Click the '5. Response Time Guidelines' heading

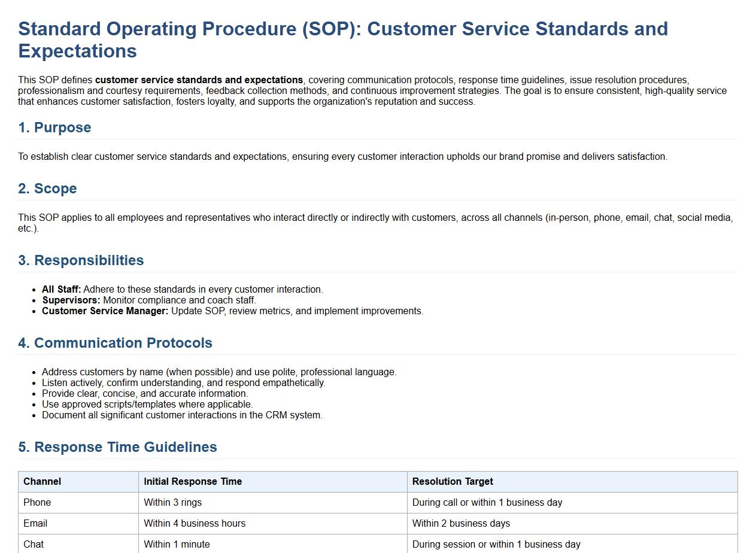click(x=117, y=447)
